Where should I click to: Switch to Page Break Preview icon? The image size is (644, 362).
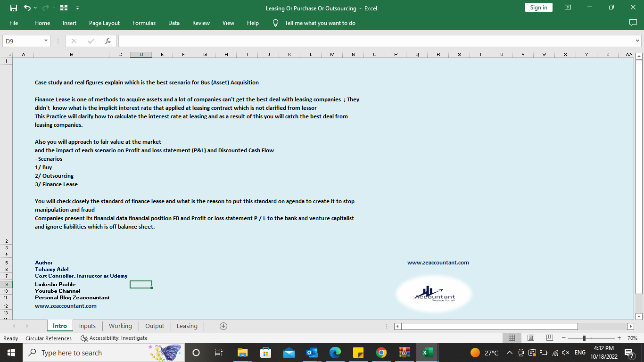coord(549,338)
